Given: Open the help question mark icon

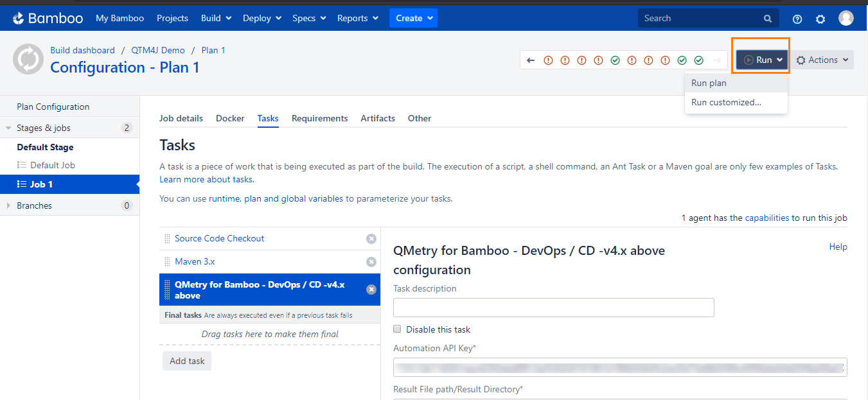Looking at the screenshot, I should coord(797,19).
